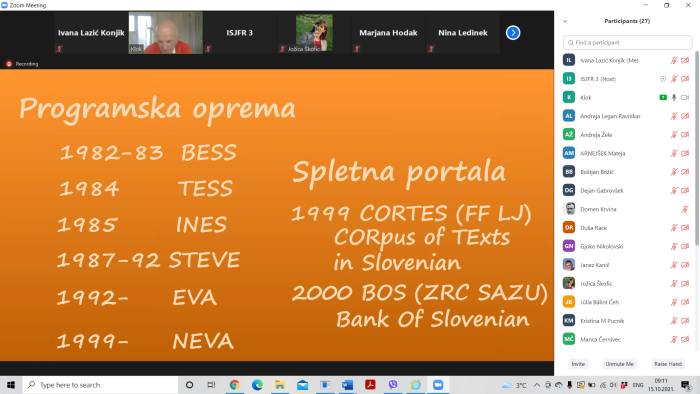Open the ENG language selector in taskbar
Viewport: 700px width, 394px height.
pos(638,385)
